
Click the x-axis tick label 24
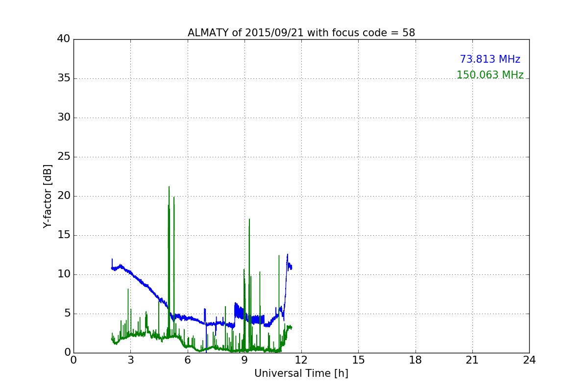pyautogui.click(x=529, y=360)
